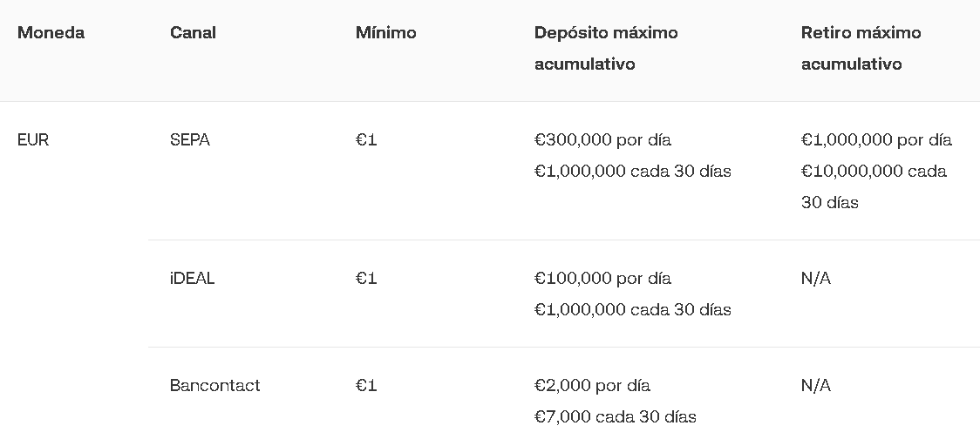Click the Canal column header
The height and width of the screenshot is (446, 980).
pyautogui.click(x=193, y=33)
